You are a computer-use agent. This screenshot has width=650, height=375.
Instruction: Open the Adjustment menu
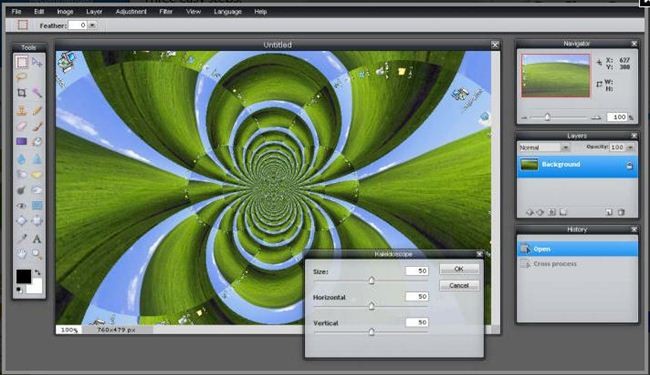tap(131, 12)
